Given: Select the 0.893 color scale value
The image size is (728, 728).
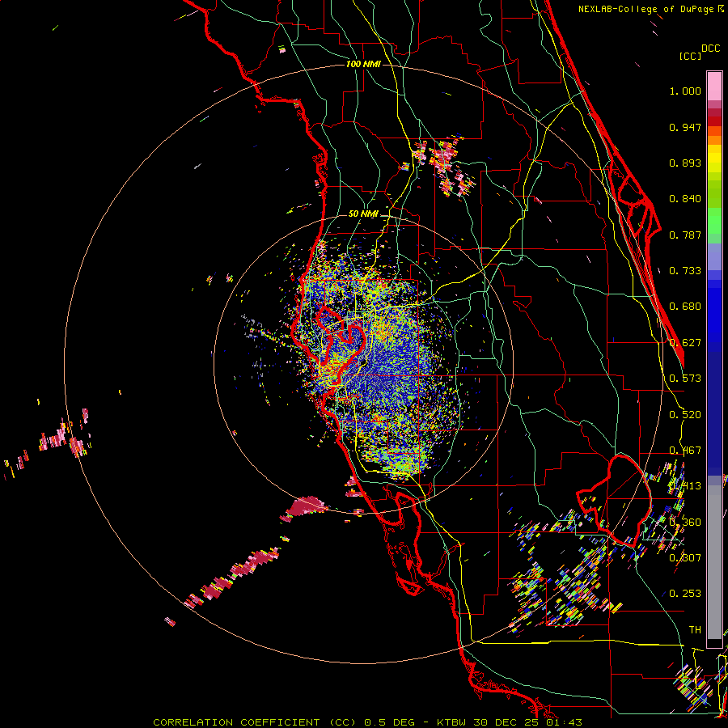Looking at the screenshot, I should 685,163.
